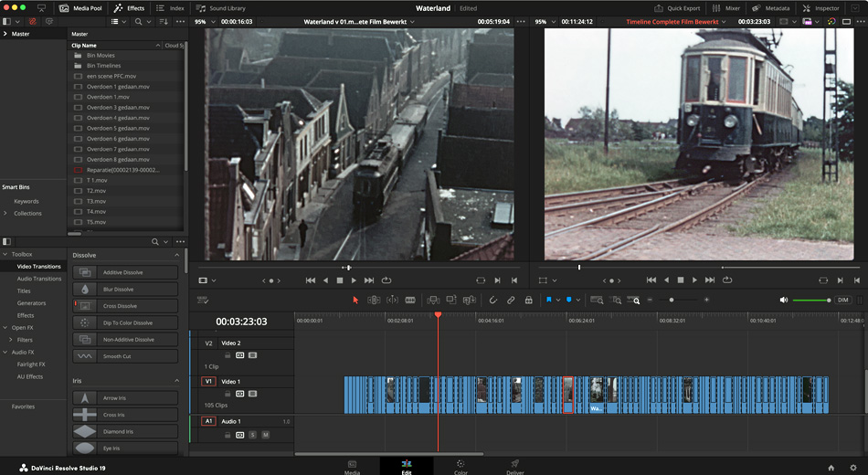This screenshot has height=475, width=868.
Task: Toggle timeline Snapping magnet icon
Action: [493, 300]
